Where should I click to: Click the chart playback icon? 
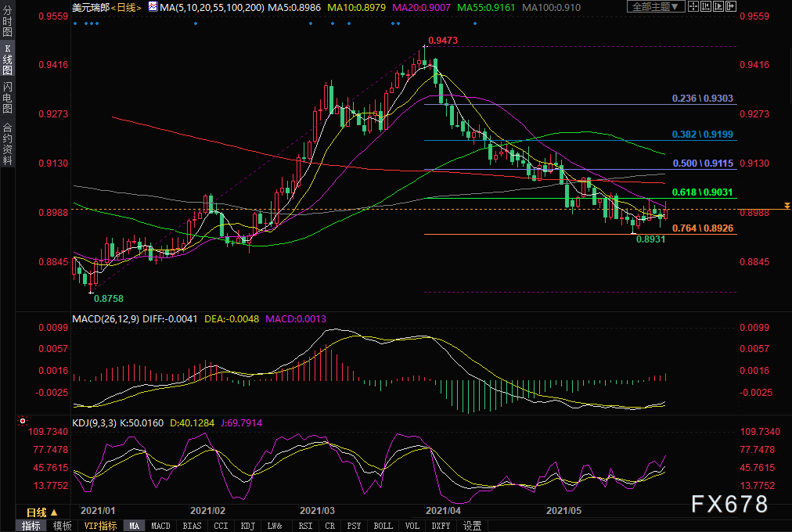718,6
